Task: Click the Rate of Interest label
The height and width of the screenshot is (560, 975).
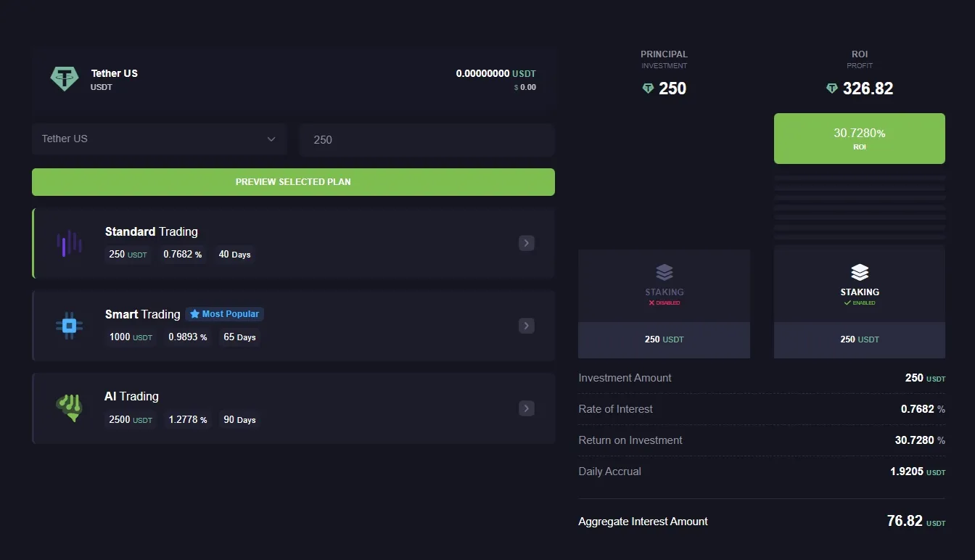Action: point(615,409)
